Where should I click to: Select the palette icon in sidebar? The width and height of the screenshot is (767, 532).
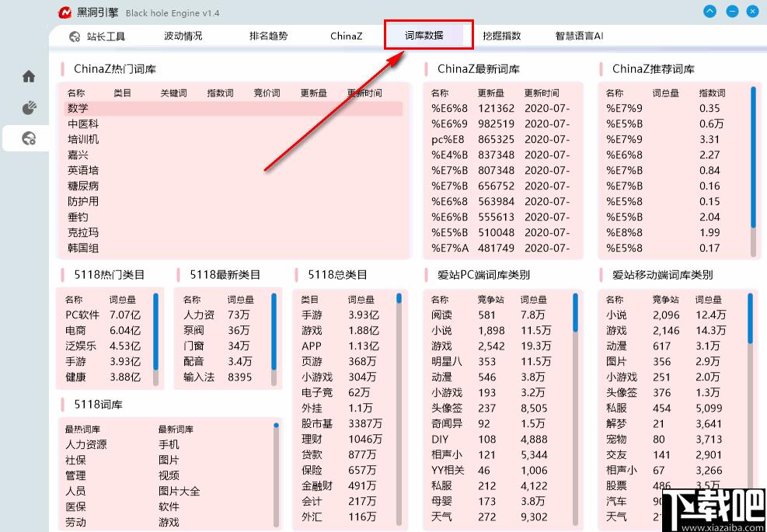coord(29,108)
